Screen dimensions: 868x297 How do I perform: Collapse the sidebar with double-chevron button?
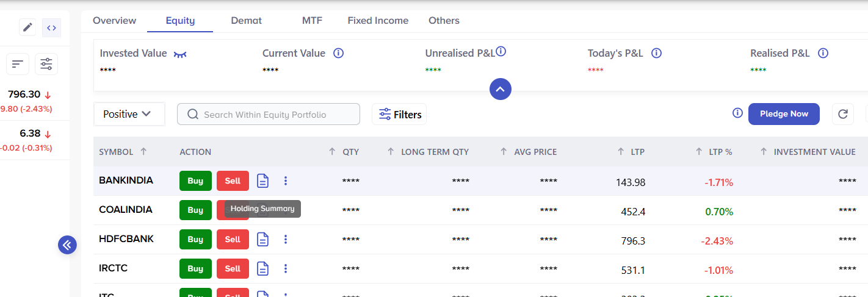point(67,245)
